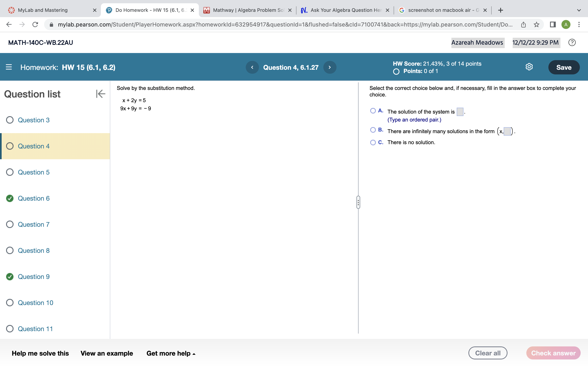Screen dimensions: 588x367
Task: Click the help question mark icon
Action: point(572,42)
